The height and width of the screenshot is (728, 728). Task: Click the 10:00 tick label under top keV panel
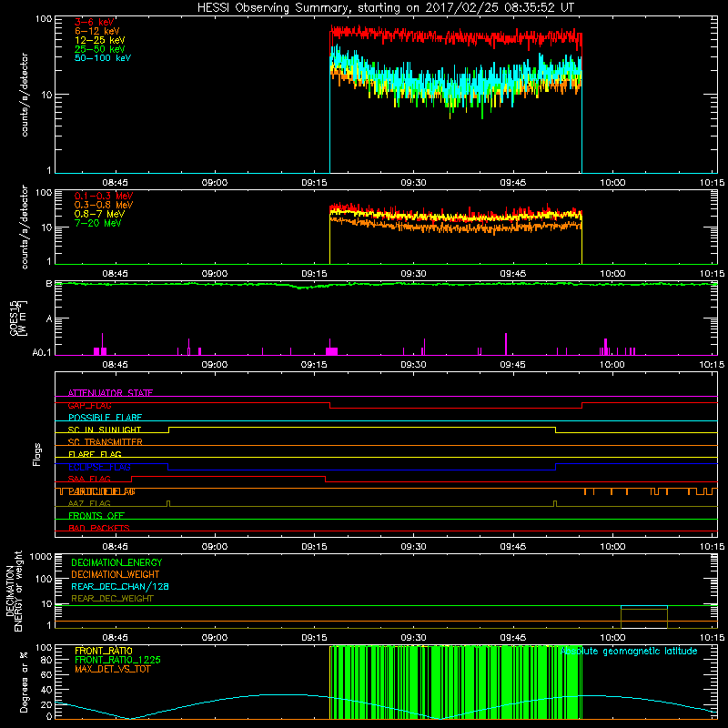coord(612,183)
